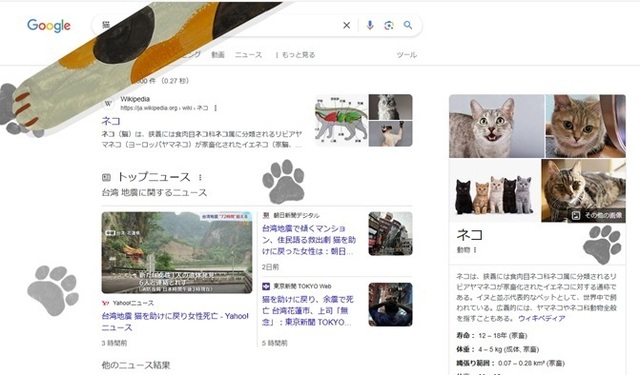Click the ja.wikipedia.org breadcrumb URL
The image size is (640, 375).
point(164,108)
